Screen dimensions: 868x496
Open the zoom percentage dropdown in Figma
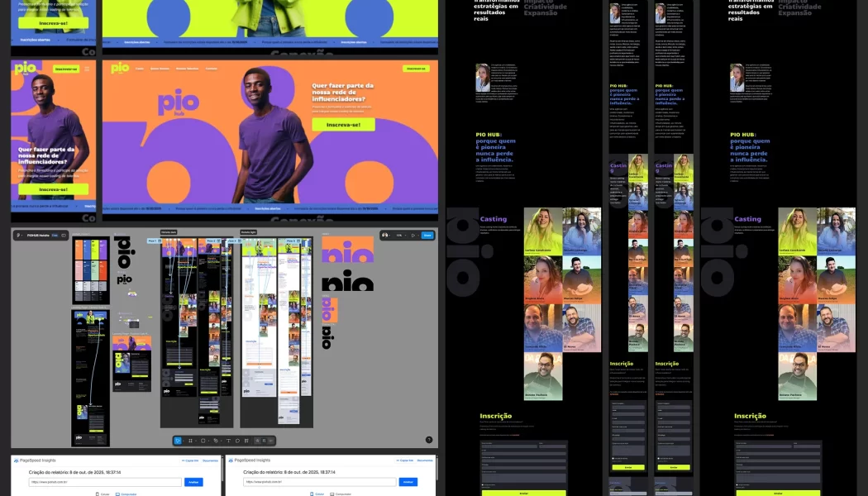click(x=401, y=236)
